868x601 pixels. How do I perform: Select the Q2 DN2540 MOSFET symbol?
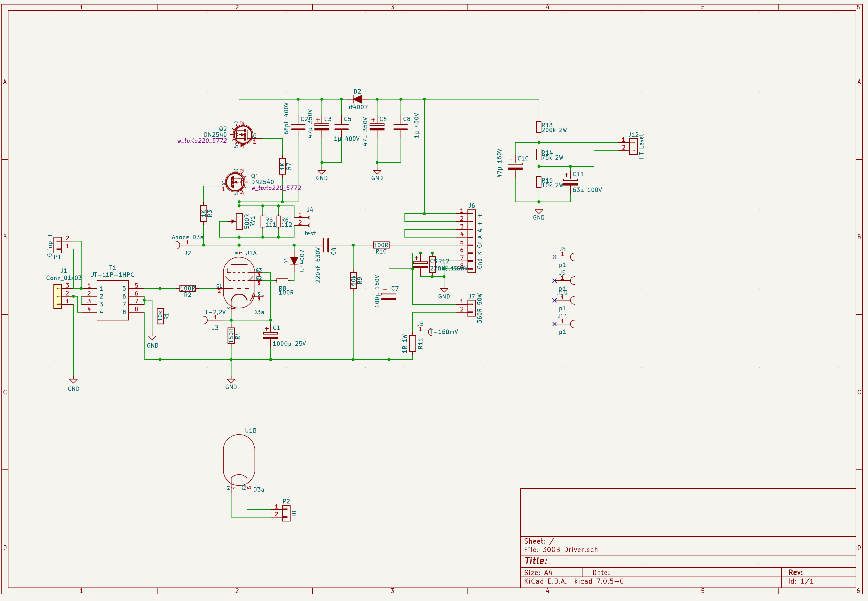tap(242, 134)
